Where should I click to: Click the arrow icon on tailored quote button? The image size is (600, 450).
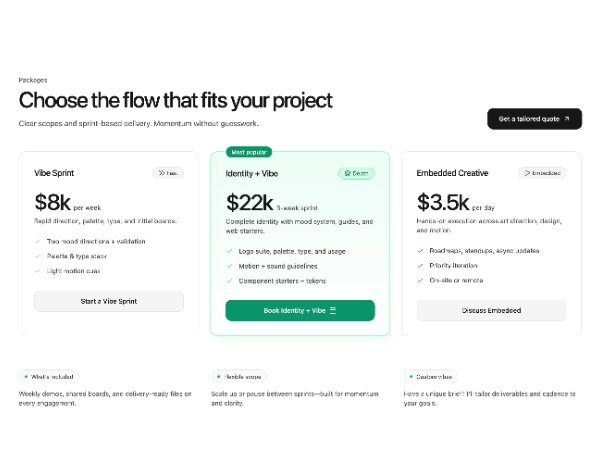tap(566, 119)
